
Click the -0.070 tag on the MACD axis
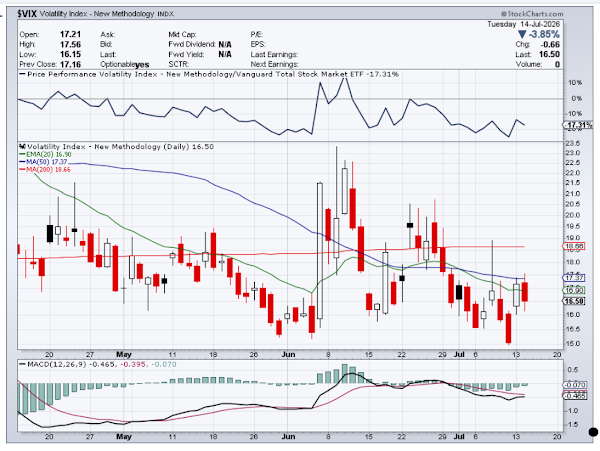click(x=574, y=385)
